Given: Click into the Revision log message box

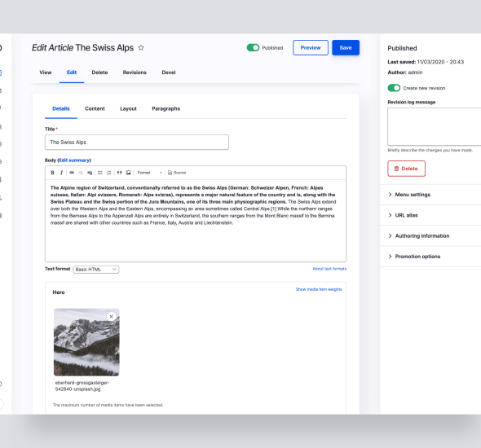Looking at the screenshot, I should pyautogui.click(x=435, y=126).
